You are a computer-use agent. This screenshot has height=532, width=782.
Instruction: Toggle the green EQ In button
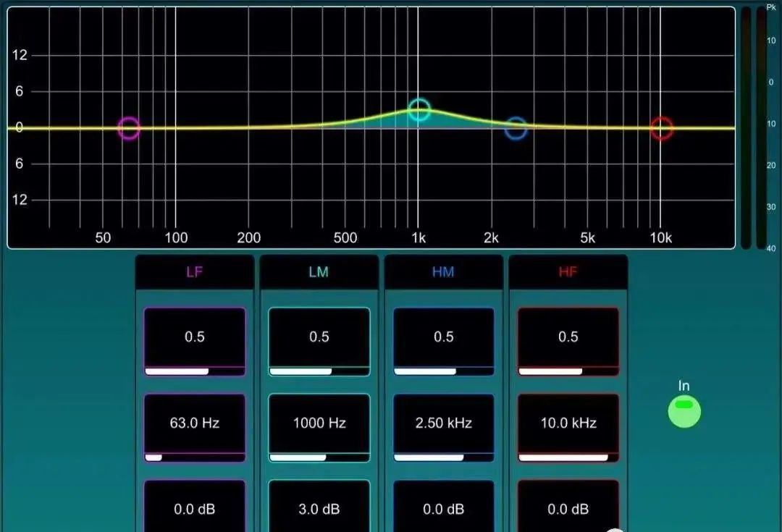[x=684, y=411]
